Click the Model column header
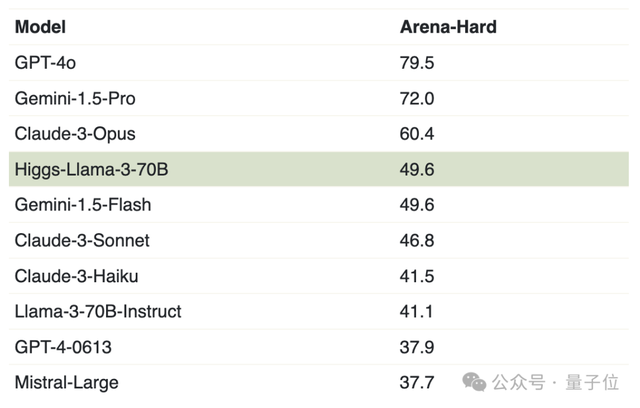Viewport: 640px width, 408px height. (40, 27)
